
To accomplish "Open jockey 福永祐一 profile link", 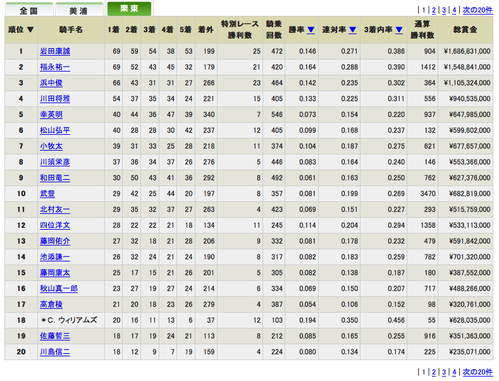I will (55, 67).
